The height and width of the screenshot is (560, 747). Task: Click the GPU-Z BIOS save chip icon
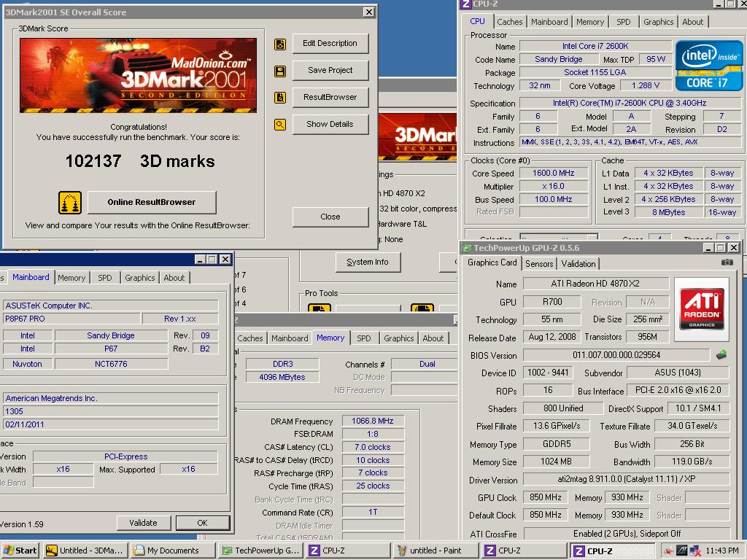click(x=721, y=355)
